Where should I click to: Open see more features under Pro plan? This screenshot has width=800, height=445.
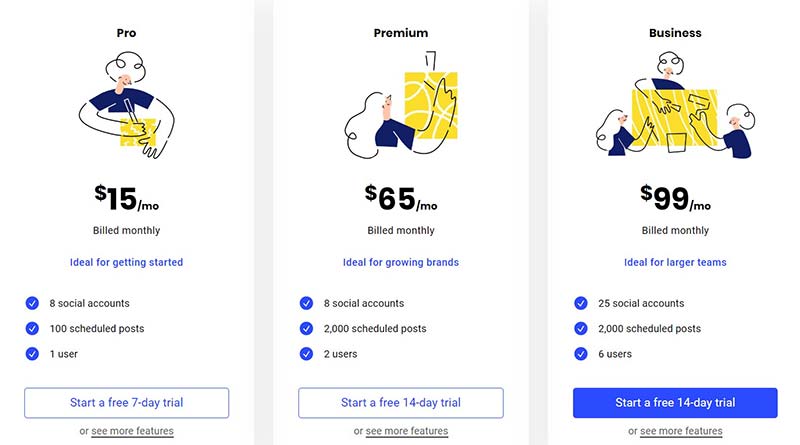[133, 431]
